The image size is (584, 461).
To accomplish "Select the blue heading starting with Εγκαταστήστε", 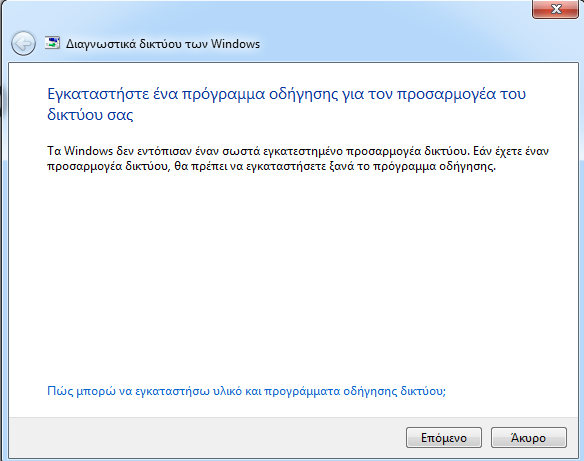I will click(286, 104).
